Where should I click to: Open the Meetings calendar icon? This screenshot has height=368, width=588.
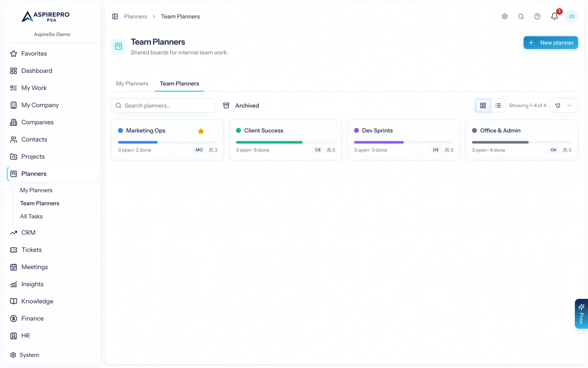click(x=14, y=267)
